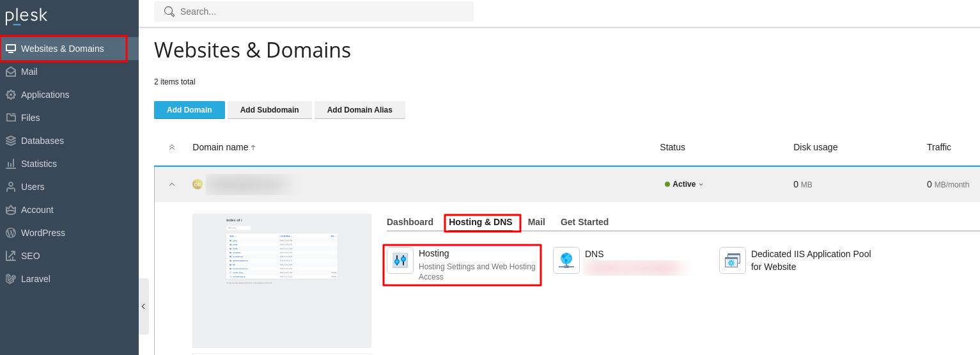Click the Mail envelope icon in sidebar

[x=11, y=72]
